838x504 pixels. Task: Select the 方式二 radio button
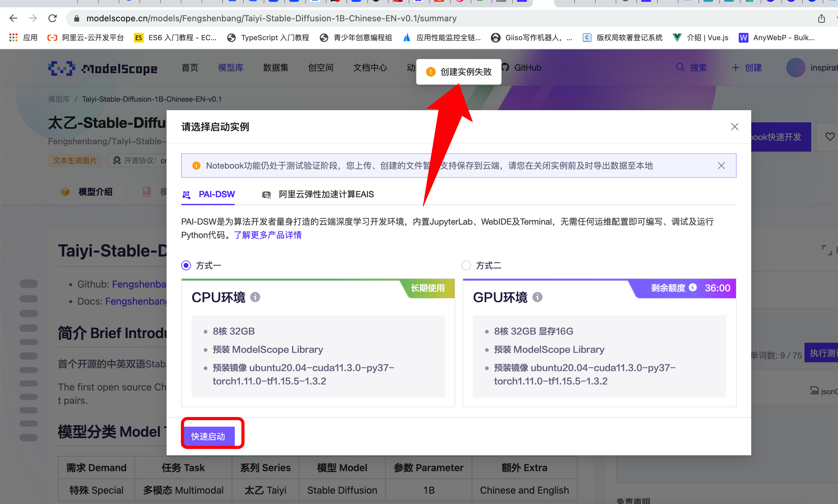466,265
